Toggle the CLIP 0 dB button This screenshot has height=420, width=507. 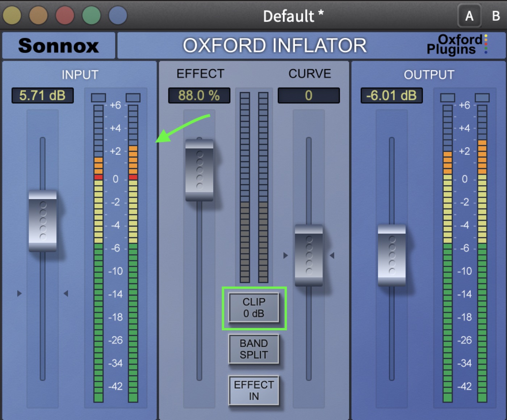[254, 308]
